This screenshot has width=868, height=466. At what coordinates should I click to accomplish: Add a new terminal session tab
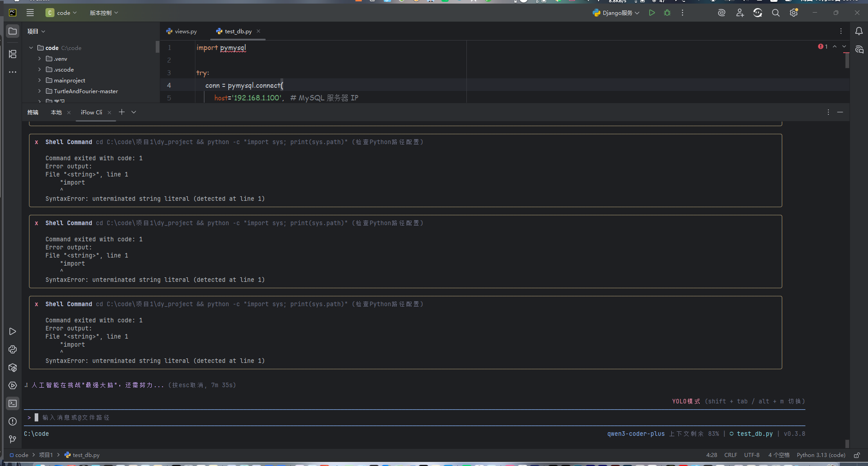coord(122,112)
